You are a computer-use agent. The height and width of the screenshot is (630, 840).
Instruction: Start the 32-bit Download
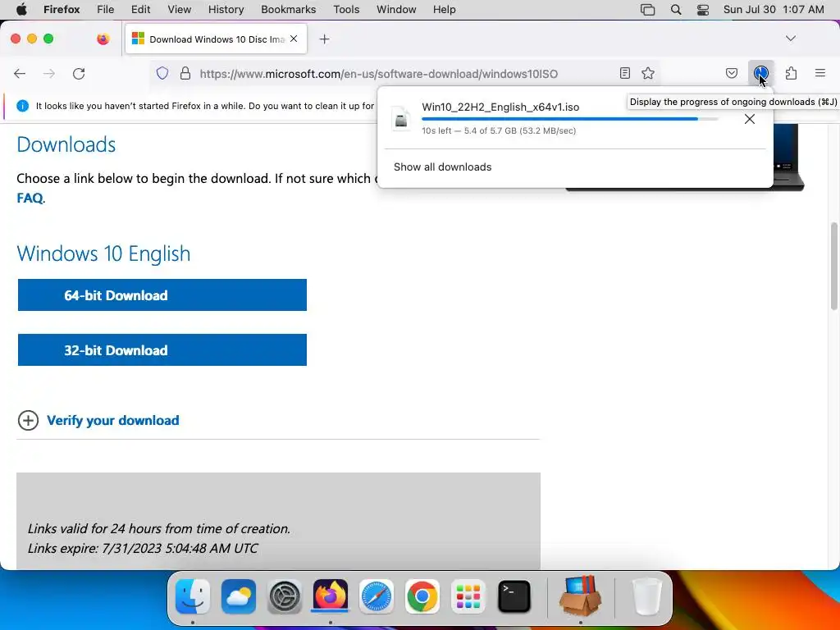click(162, 350)
